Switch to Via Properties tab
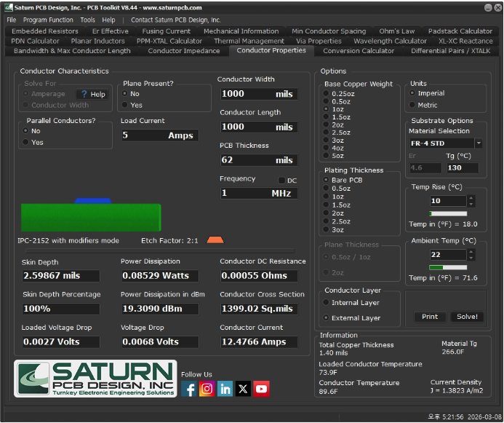The width and height of the screenshot is (504, 423). pos(319,41)
